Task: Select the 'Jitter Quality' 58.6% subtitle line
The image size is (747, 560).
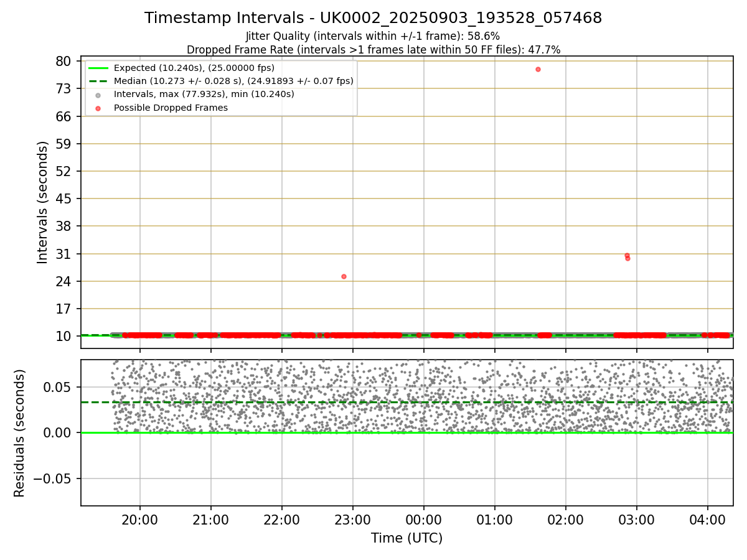Action: (373, 36)
